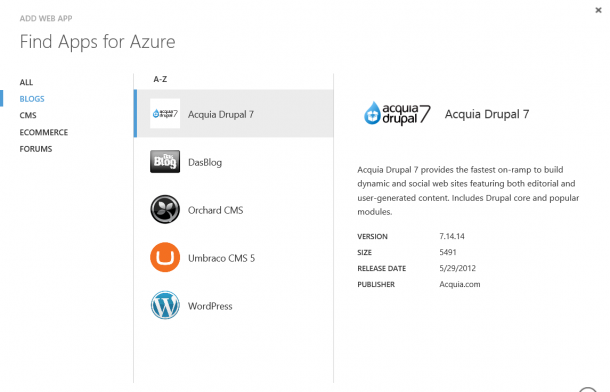Click the Acquia.com publisher value
This screenshot has width=610, height=392.
coord(460,284)
